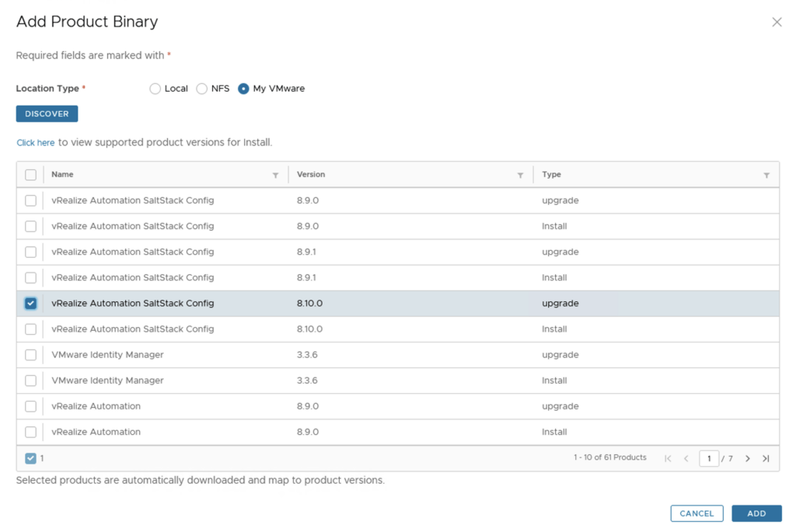Click the Type column header
The image size is (796, 532).
pyautogui.click(x=551, y=175)
